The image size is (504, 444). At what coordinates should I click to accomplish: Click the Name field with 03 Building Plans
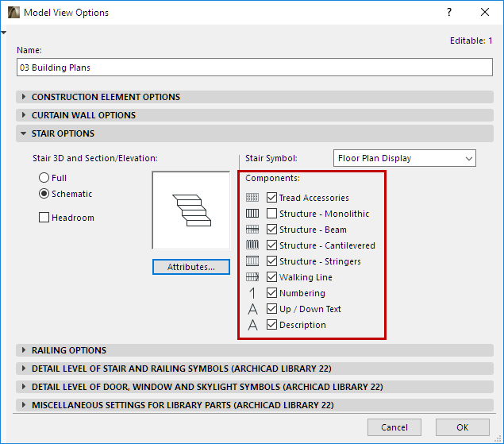(x=255, y=68)
